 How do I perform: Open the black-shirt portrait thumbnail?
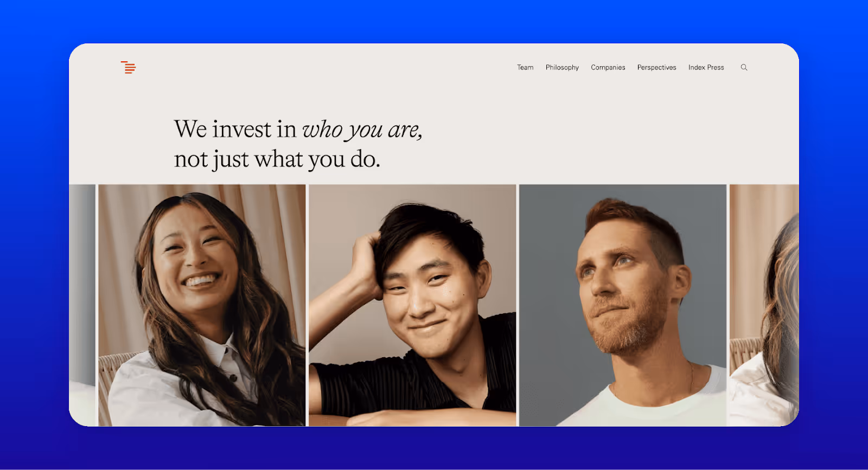tap(412, 305)
